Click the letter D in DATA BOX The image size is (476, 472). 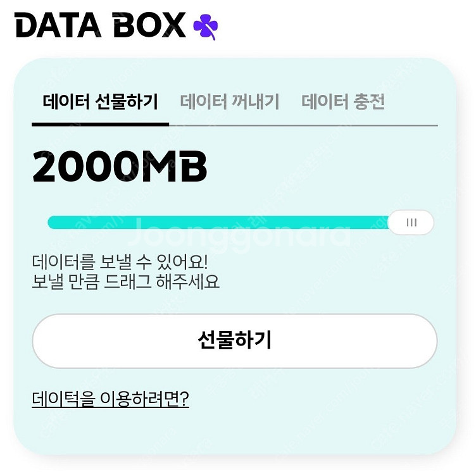click(x=27, y=25)
